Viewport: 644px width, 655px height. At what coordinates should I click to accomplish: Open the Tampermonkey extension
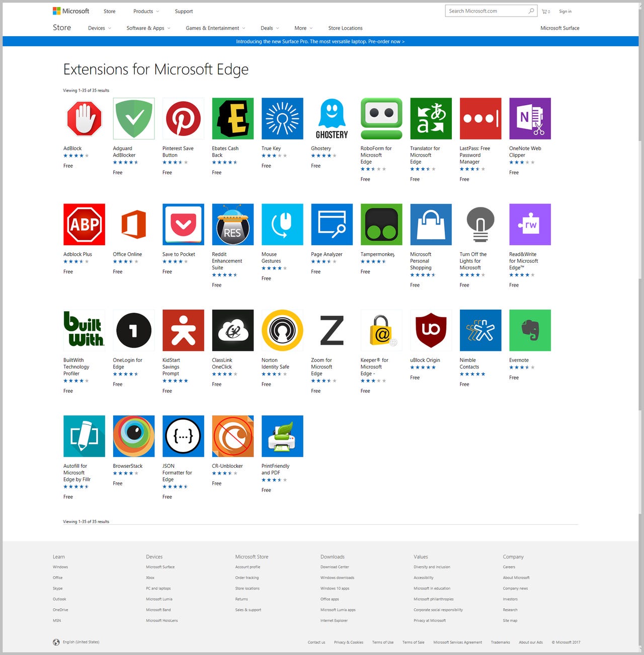(x=381, y=225)
